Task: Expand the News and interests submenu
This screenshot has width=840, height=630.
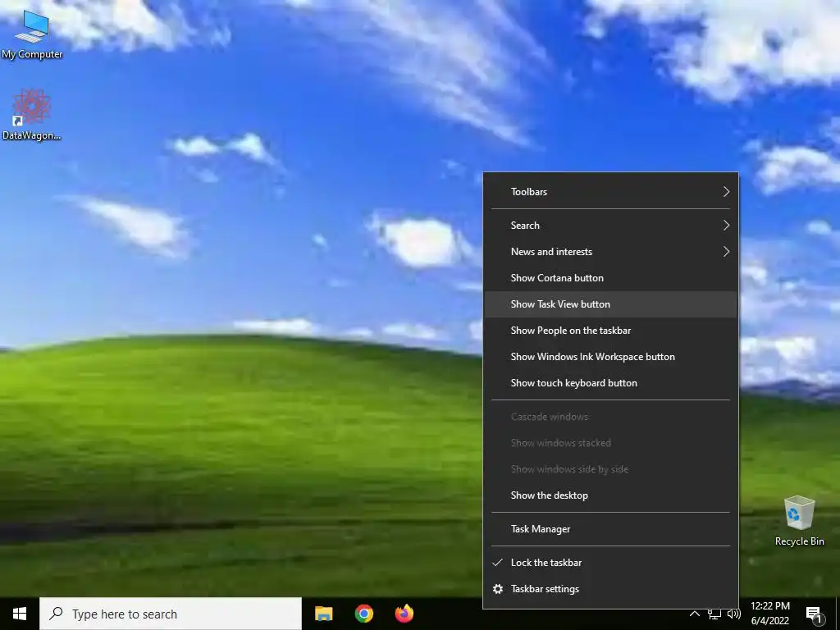Action: [x=610, y=252]
